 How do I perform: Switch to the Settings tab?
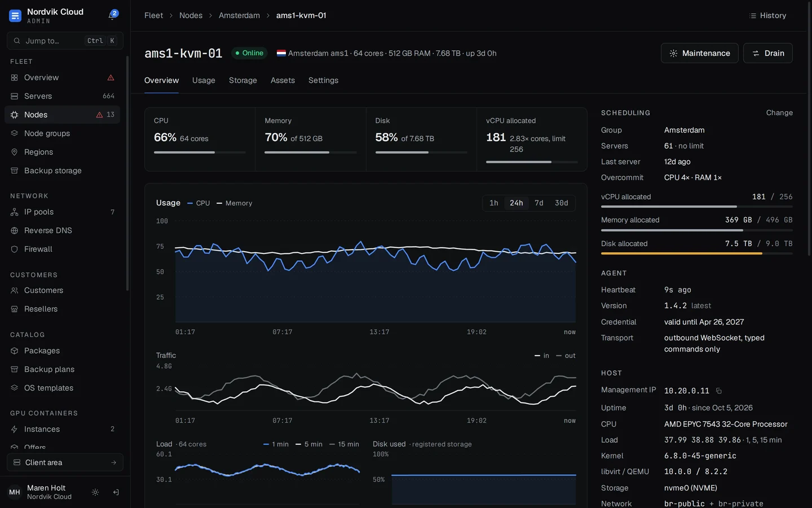pyautogui.click(x=323, y=80)
